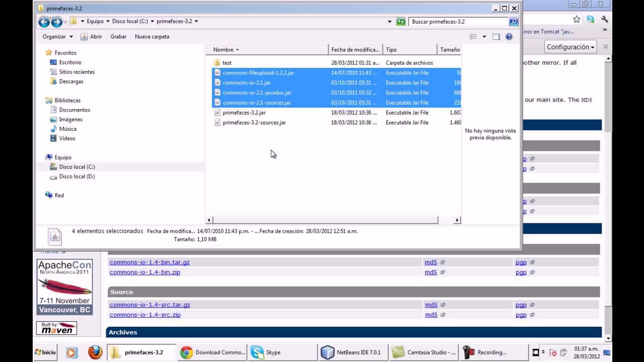Click the Buscar primefaces-3.2 search field
This screenshot has width=644, height=362.
(x=459, y=22)
